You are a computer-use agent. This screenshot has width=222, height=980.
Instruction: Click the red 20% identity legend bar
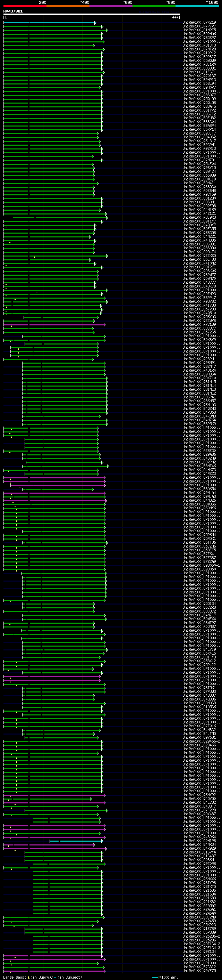(x=25, y=6)
